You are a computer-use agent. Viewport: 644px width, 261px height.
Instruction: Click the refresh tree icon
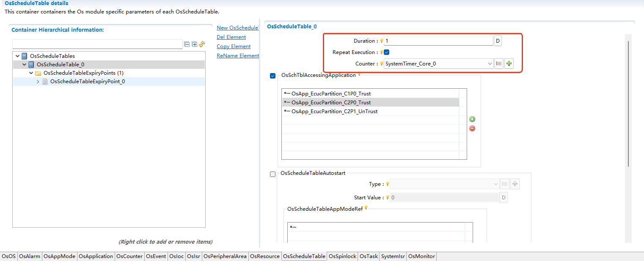pos(202,44)
